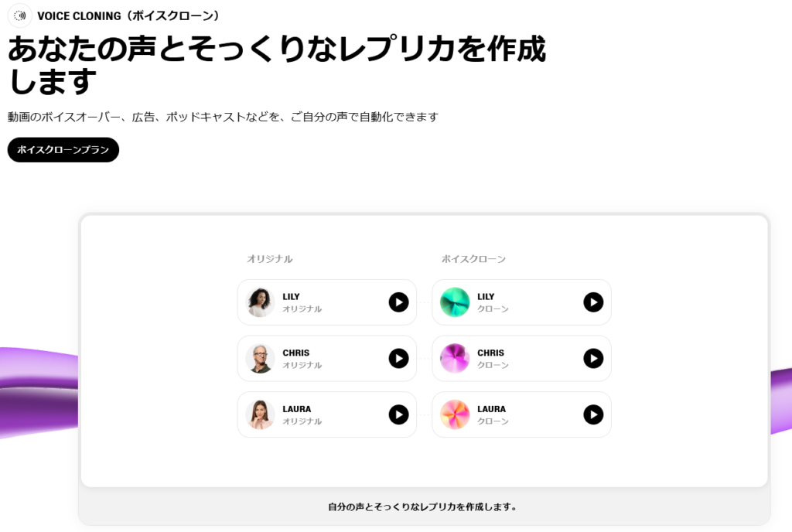Click the VOICE CLONING（ボイスクローン） label
The height and width of the screenshot is (532, 792).
(x=129, y=15)
